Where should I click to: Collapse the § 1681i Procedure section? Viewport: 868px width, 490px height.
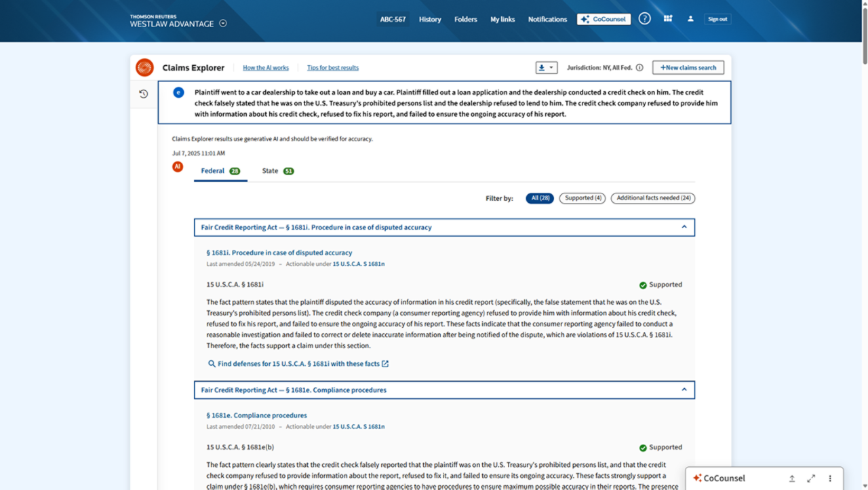click(x=684, y=227)
